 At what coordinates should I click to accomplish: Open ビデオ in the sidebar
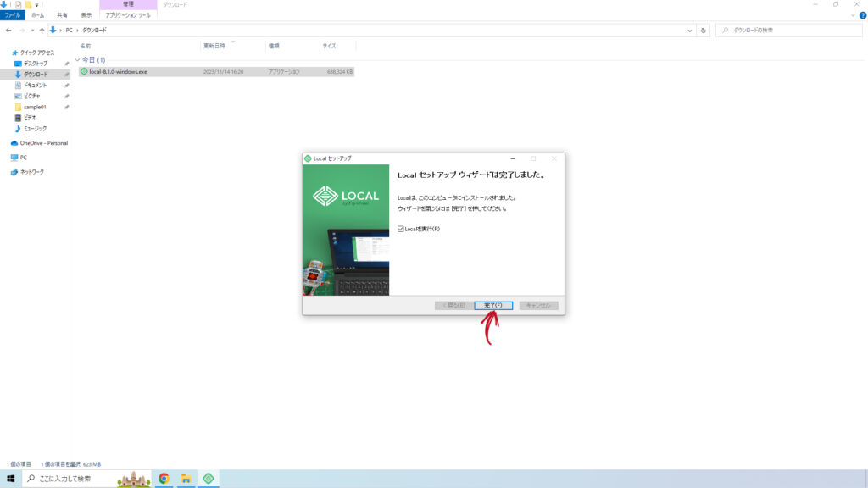coord(30,117)
